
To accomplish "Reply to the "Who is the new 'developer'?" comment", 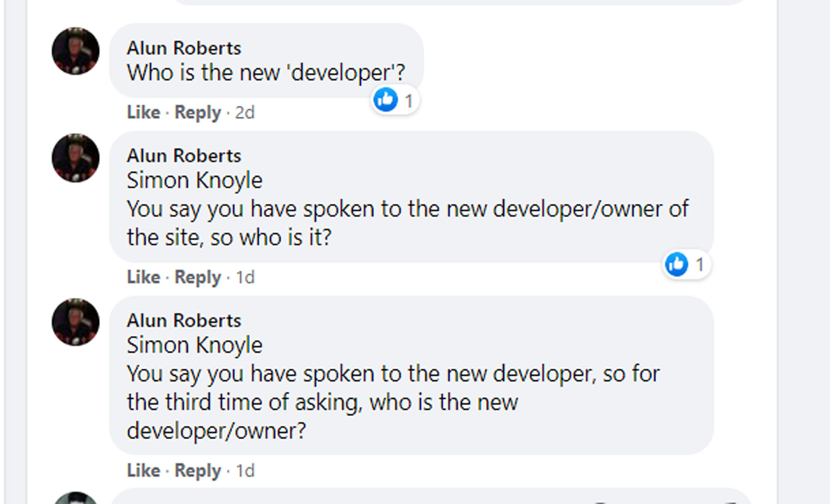I will 198,112.
